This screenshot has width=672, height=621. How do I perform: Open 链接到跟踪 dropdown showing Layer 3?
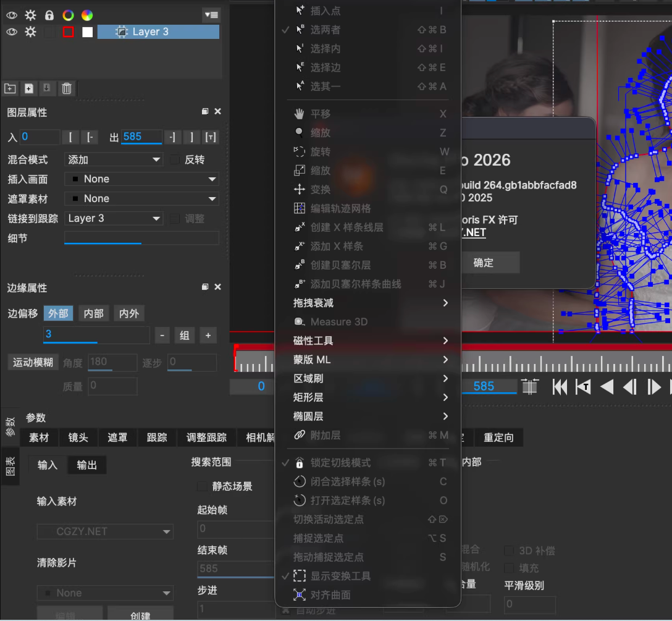(x=114, y=218)
